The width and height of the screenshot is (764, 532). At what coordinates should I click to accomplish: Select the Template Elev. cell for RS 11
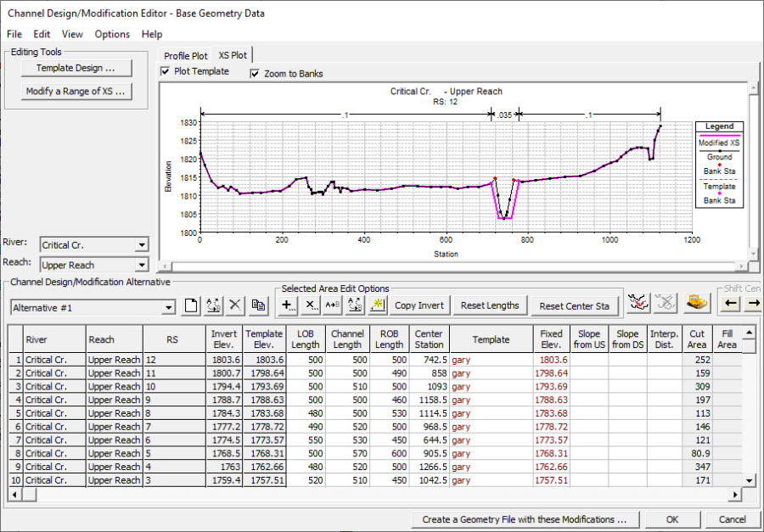tap(264, 373)
